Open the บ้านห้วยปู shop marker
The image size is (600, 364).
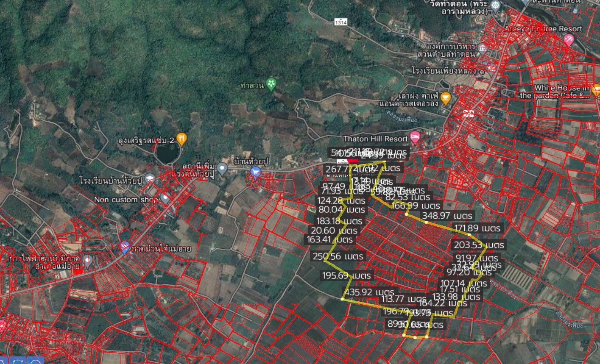[255, 172]
